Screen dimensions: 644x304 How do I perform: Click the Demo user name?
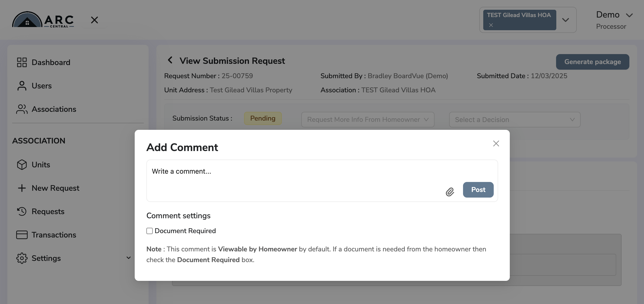pos(608,15)
